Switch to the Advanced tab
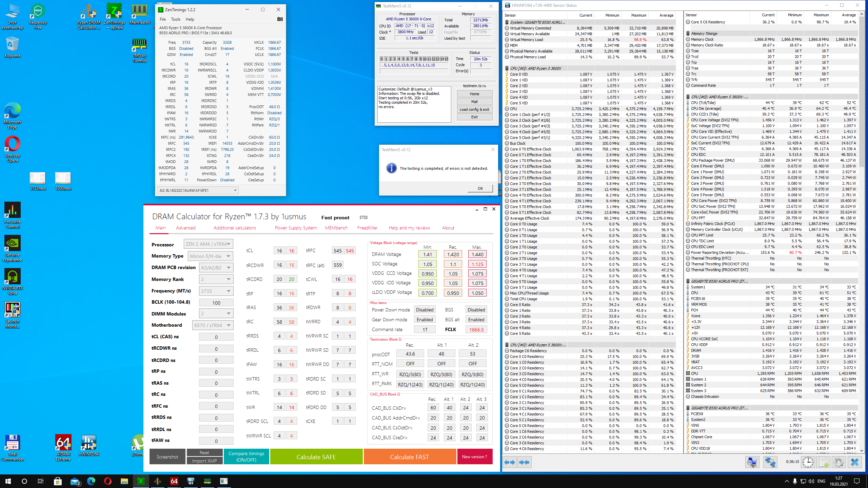 click(185, 228)
